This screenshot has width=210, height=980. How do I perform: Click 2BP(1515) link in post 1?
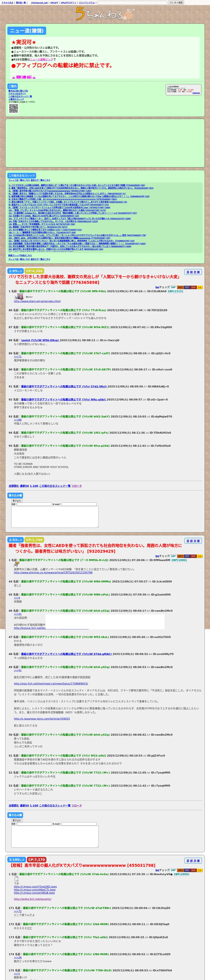tap(175, 291)
